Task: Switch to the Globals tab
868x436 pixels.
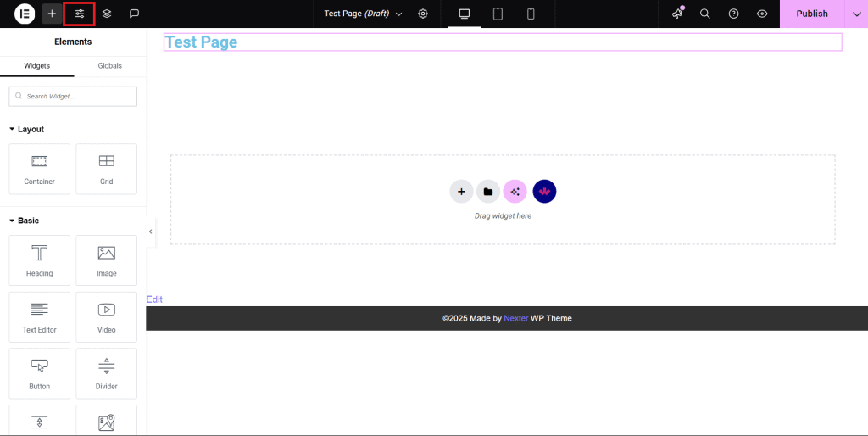Action: (109, 66)
